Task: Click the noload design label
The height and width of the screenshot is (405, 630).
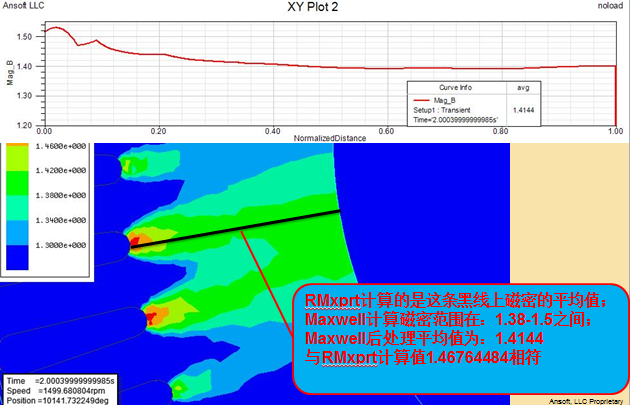Action: coord(610,6)
